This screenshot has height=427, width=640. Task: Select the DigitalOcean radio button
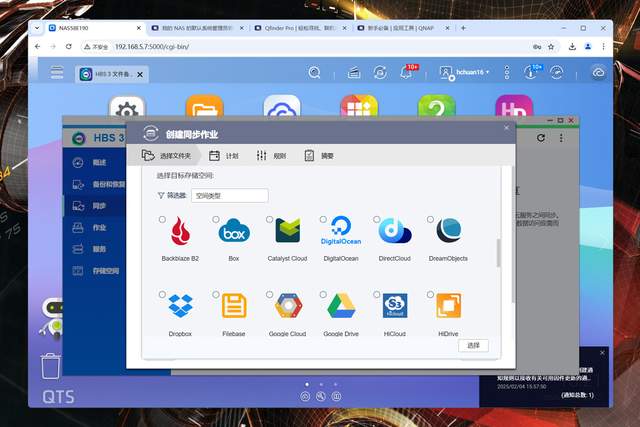(x=323, y=220)
